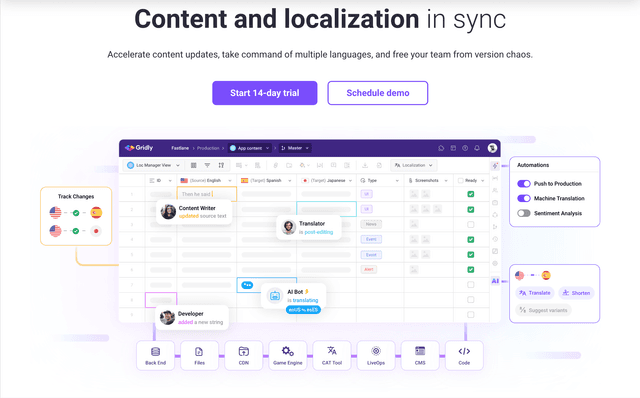Enable the Sentiment Analysis toggle
The height and width of the screenshot is (398, 640).
pyautogui.click(x=524, y=213)
